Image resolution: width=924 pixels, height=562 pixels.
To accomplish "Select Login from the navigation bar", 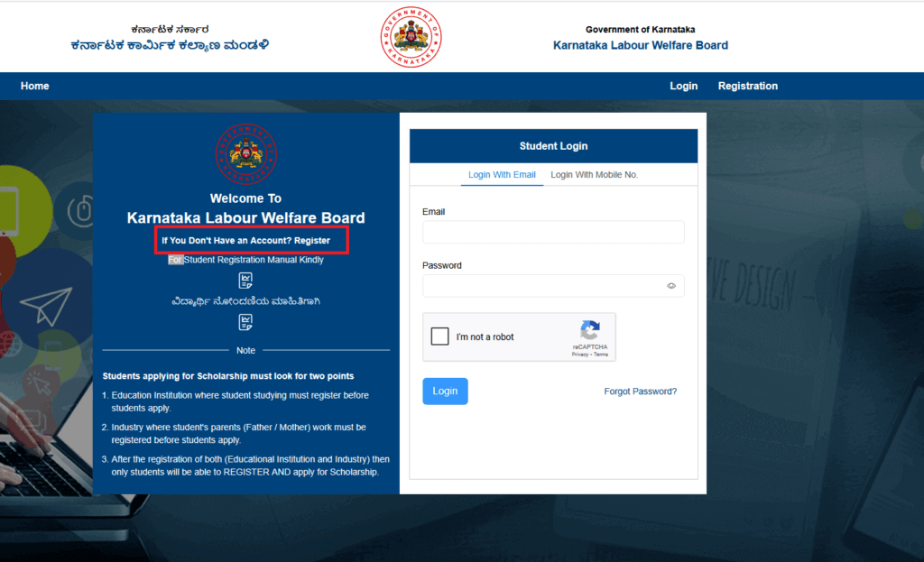I will pos(683,86).
